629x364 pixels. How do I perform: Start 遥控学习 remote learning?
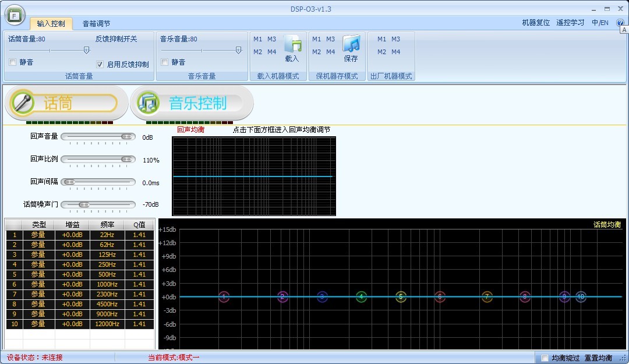570,22
